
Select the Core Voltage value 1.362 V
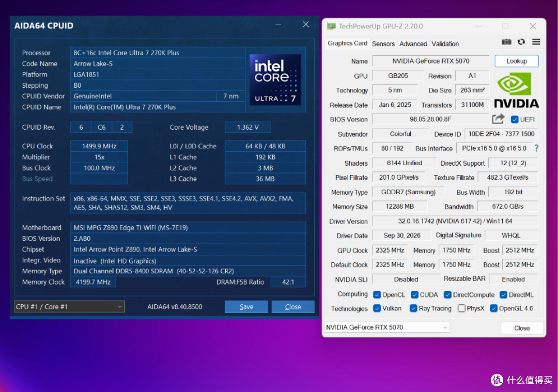pyautogui.click(x=247, y=128)
